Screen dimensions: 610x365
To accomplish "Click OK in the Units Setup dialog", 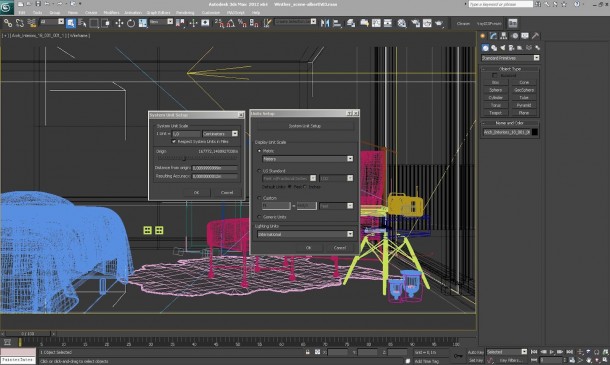I will [308, 247].
